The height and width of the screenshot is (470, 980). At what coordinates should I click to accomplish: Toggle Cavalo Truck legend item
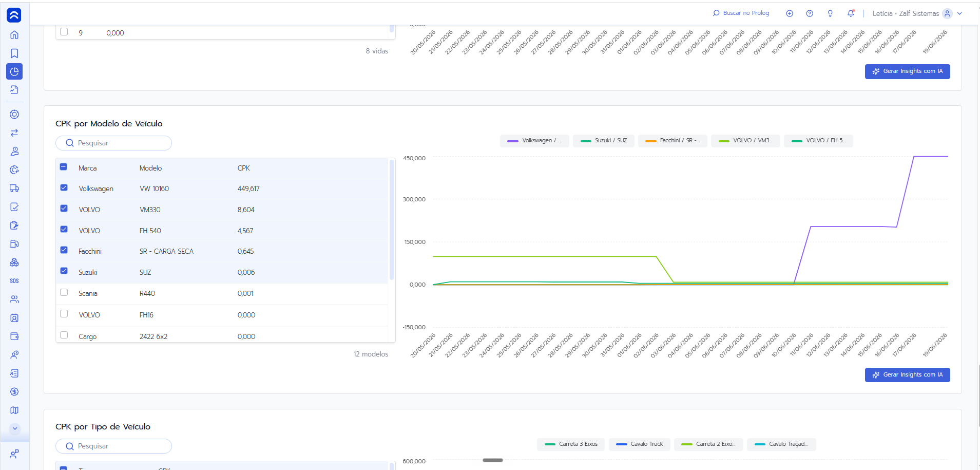point(639,444)
